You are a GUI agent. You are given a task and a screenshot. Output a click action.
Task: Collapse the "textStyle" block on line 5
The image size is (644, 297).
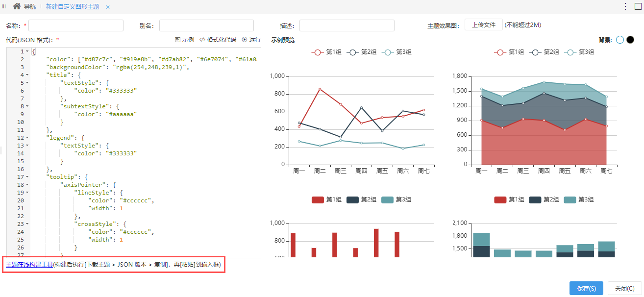pos(27,83)
